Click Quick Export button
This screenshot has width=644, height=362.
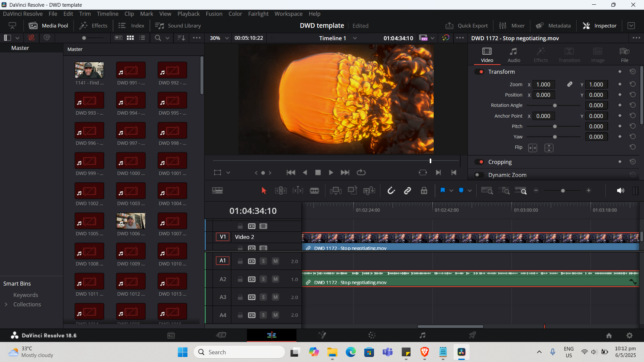[467, 26]
